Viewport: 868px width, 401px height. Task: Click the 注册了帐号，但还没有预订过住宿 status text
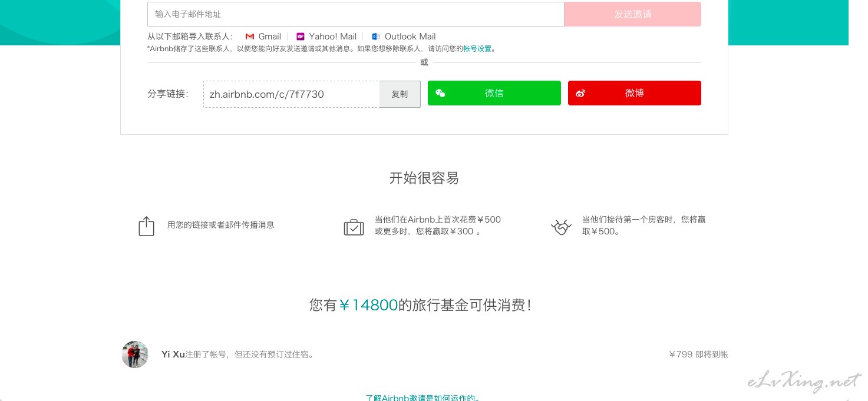point(250,354)
